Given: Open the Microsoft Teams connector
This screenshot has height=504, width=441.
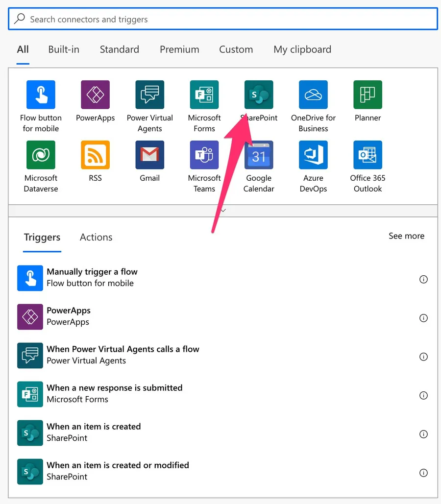Looking at the screenshot, I should [204, 155].
